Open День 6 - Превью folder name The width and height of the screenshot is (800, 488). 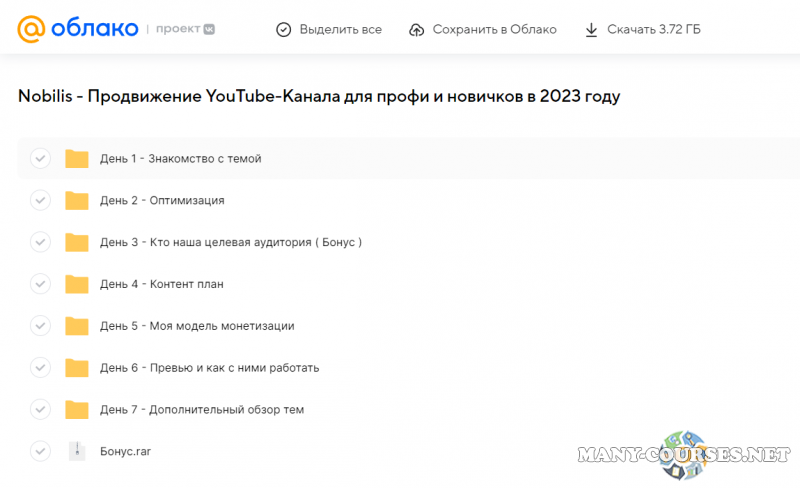pyautogui.click(x=209, y=368)
